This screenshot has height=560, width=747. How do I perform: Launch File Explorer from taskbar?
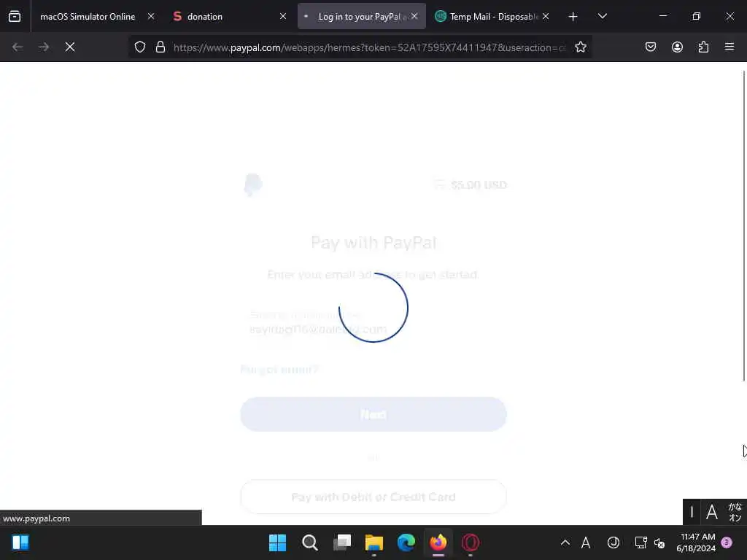tap(374, 542)
